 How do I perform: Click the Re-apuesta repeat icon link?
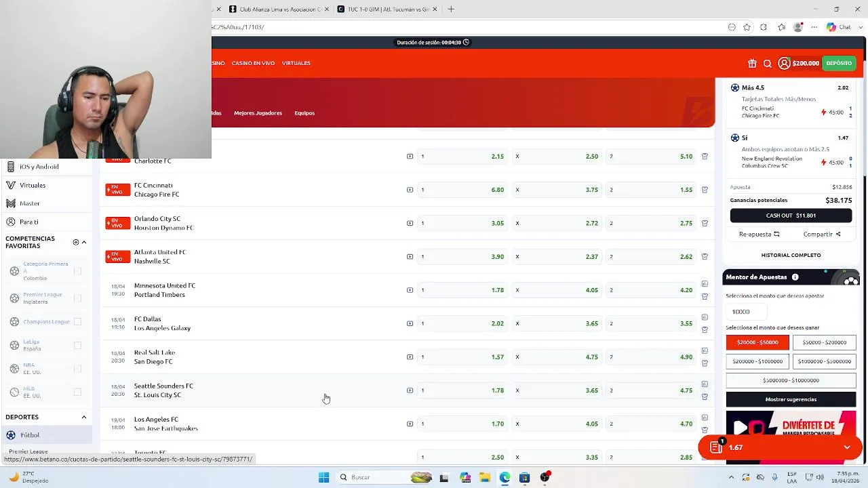click(x=759, y=235)
